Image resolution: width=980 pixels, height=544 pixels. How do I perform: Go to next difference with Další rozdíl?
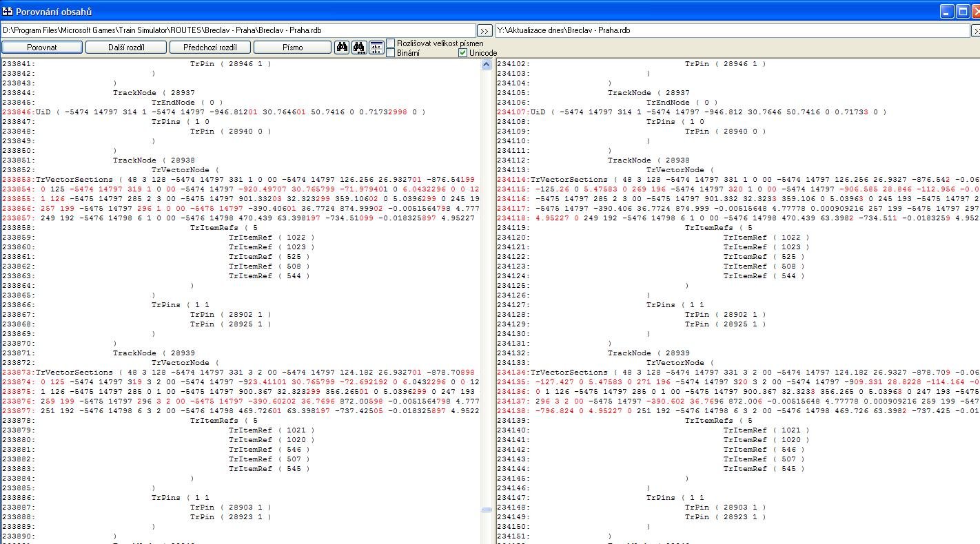126,48
